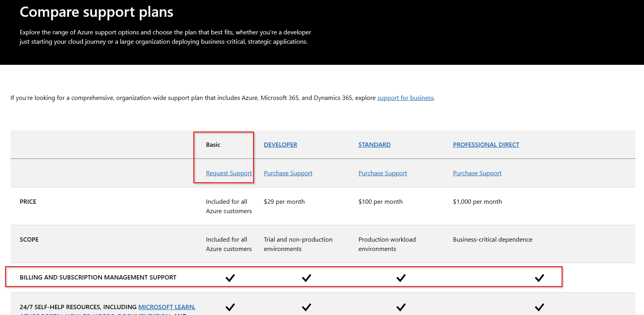Click Developer billing support checkmark
This screenshot has width=644, height=315.
click(307, 278)
